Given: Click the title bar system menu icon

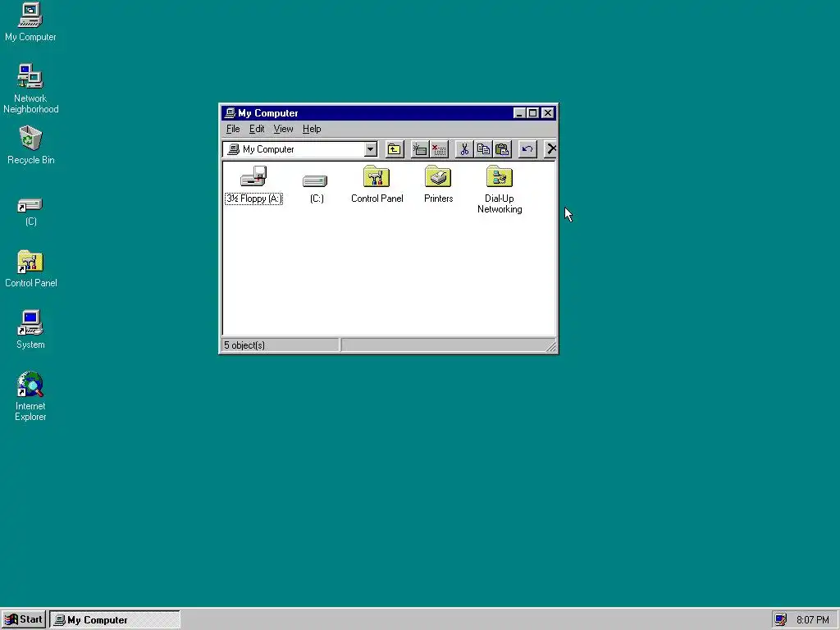Looking at the screenshot, I should tap(230, 113).
